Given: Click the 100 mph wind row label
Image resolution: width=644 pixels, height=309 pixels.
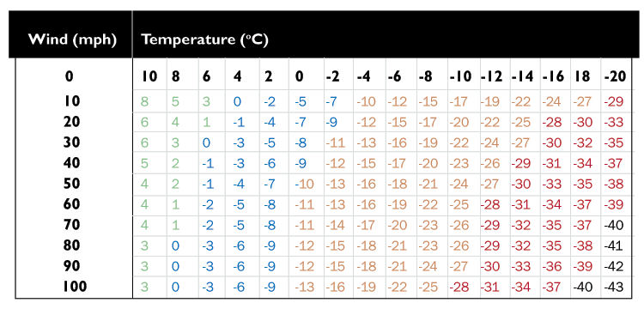Looking at the screenshot, I should tap(75, 286).
